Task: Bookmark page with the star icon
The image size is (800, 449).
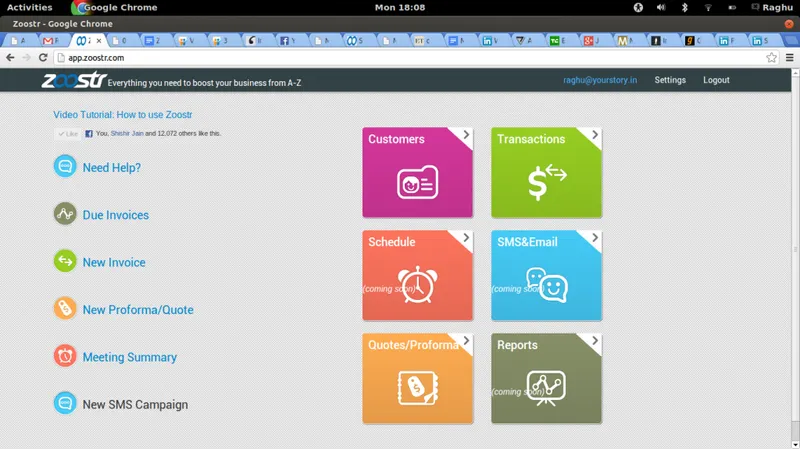Action: (771, 58)
